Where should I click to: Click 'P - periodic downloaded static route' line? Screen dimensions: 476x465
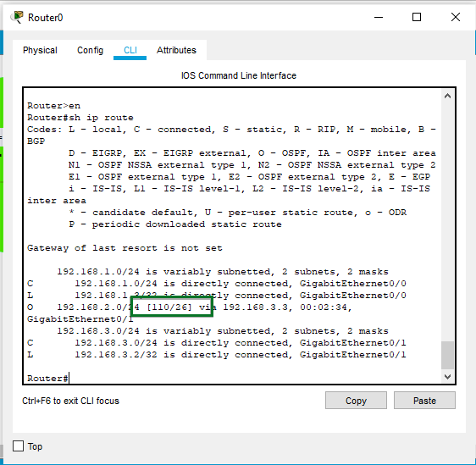point(175,224)
